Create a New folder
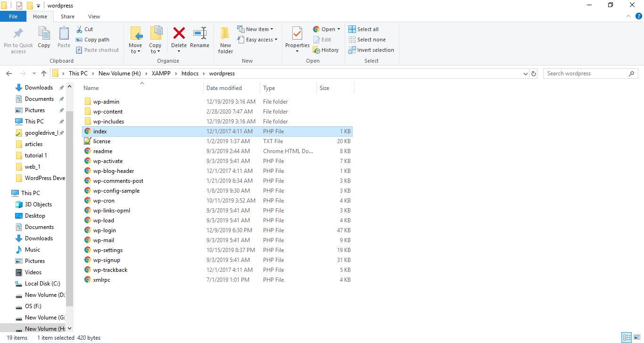This screenshot has width=644, height=343. click(225, 40)
